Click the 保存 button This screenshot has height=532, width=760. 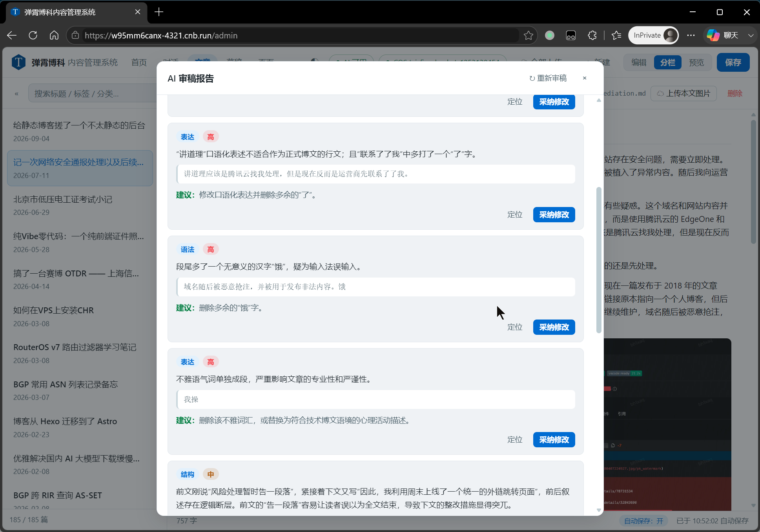coord(733,62)
